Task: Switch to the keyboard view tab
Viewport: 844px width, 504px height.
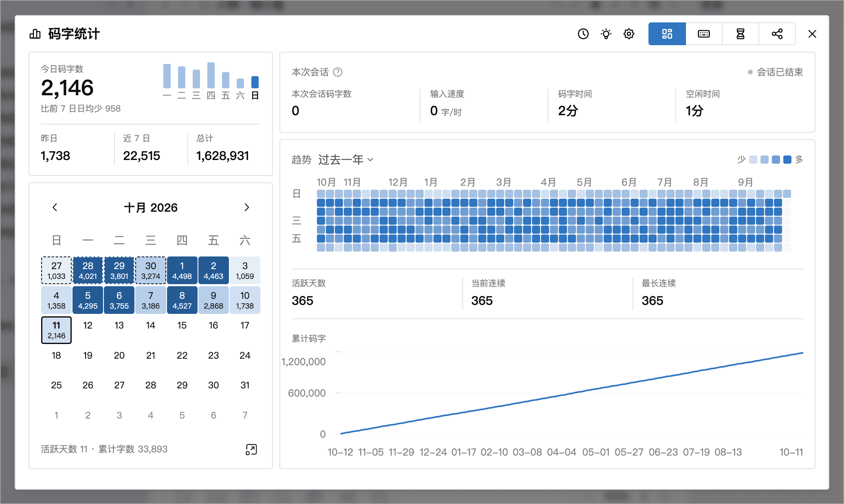Action: tap(704, 34)
